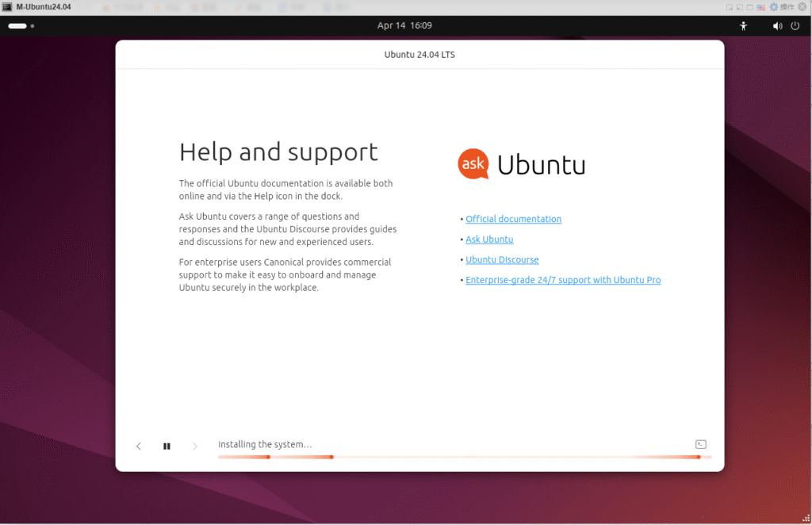The image size is (812, 525).
Task: Close the M-Ubuntu24.04 VM window
Action: point(802,6)
